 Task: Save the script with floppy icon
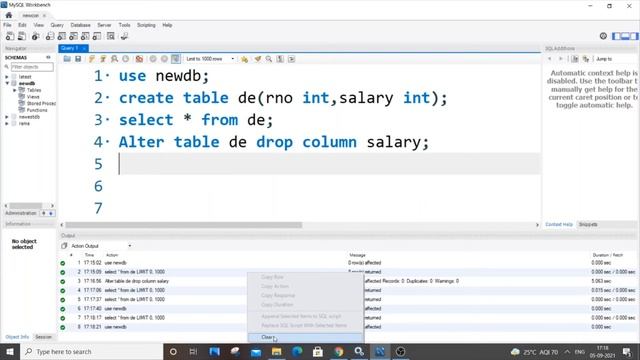78,59
